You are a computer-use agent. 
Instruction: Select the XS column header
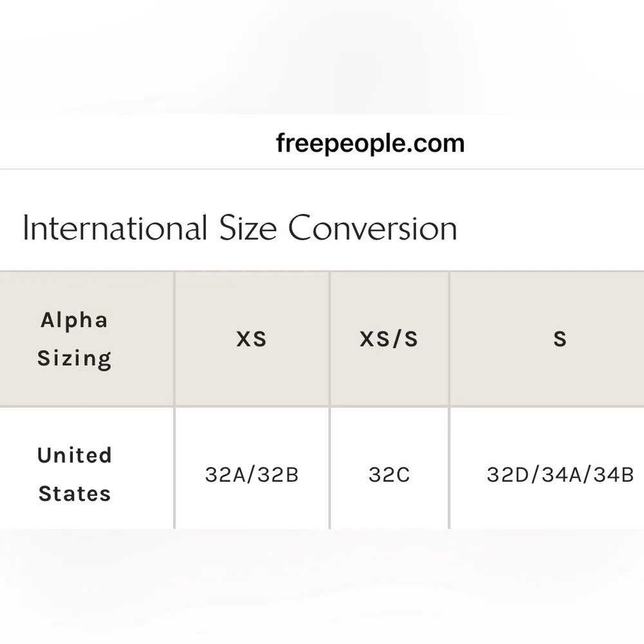click(251, 339)
